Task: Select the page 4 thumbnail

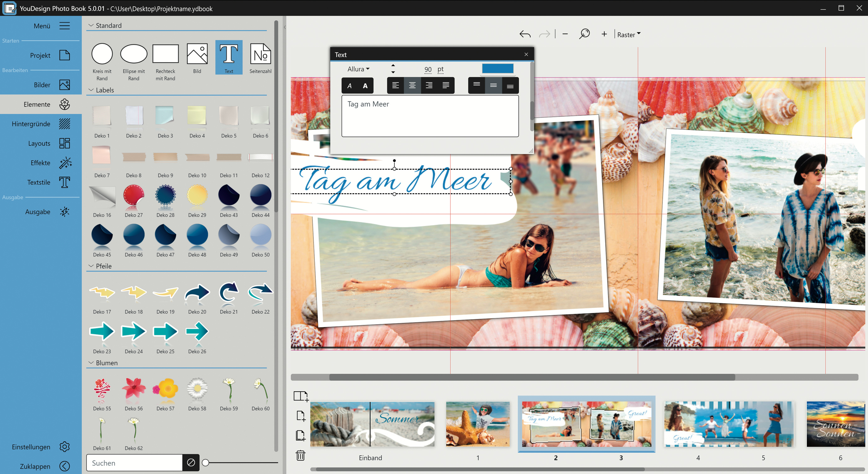Action: tap(698, 425)
